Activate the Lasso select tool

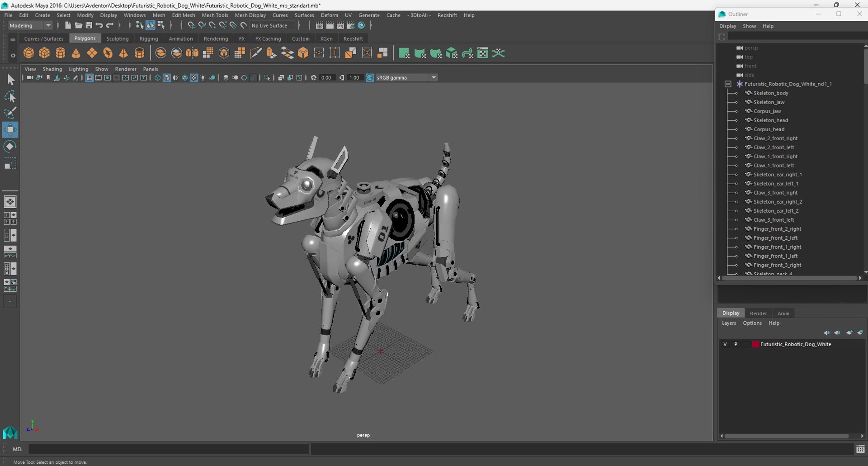pos(10,96)
